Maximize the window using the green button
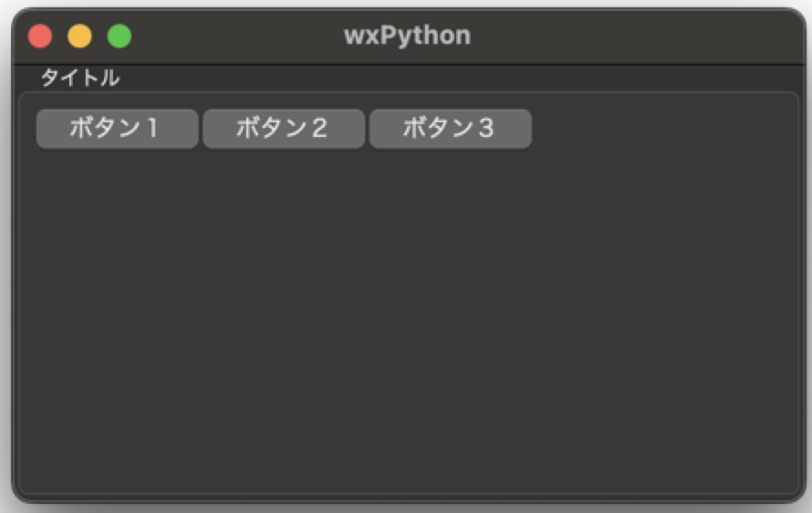 coord(120,37)
